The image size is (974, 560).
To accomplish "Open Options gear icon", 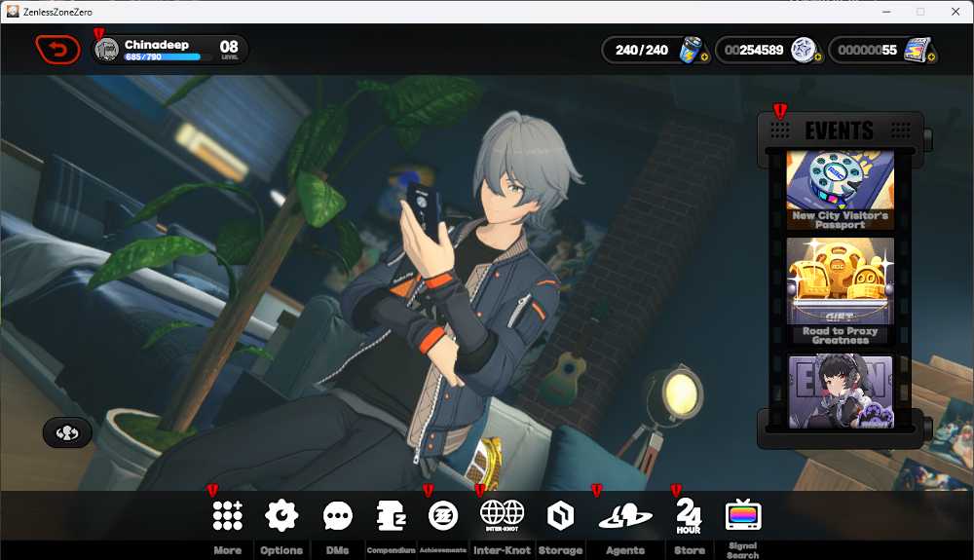I will point(281,515).
